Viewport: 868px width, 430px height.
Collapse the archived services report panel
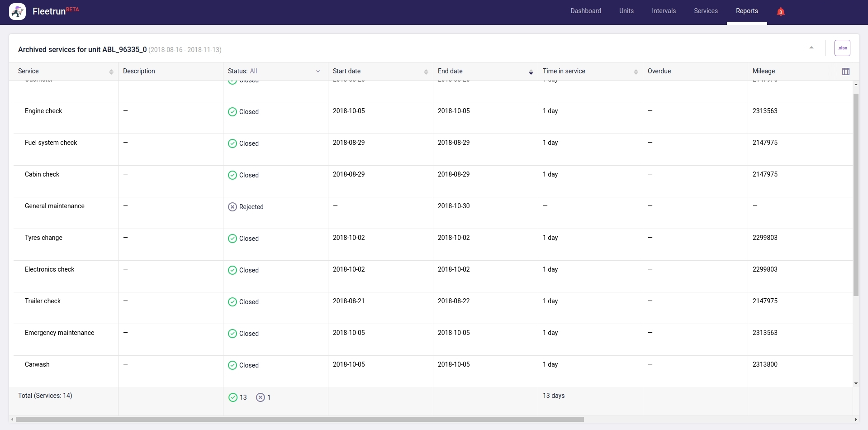pyautogui.click(x=811, y=48)
